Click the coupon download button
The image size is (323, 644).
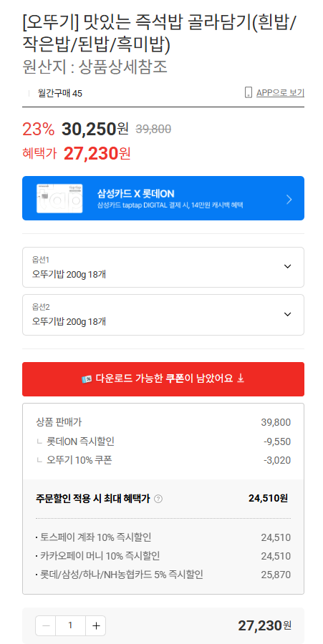[x=163, y=379]
